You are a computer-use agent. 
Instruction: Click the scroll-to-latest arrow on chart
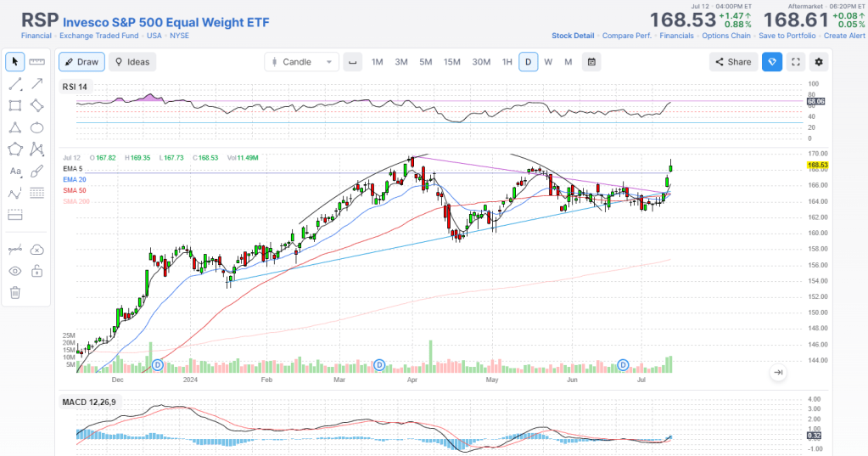click(x=777, y=372)
